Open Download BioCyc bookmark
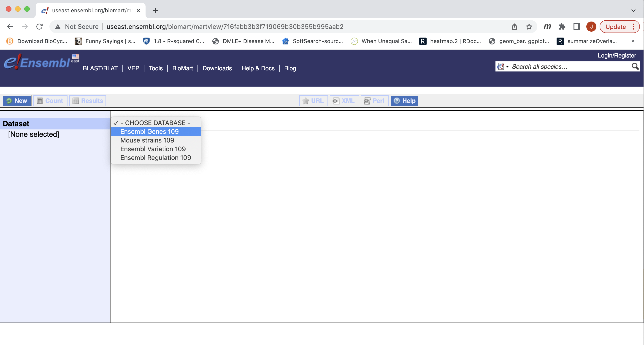This screenshot has height=345, width=644. (x=37, y=41)
